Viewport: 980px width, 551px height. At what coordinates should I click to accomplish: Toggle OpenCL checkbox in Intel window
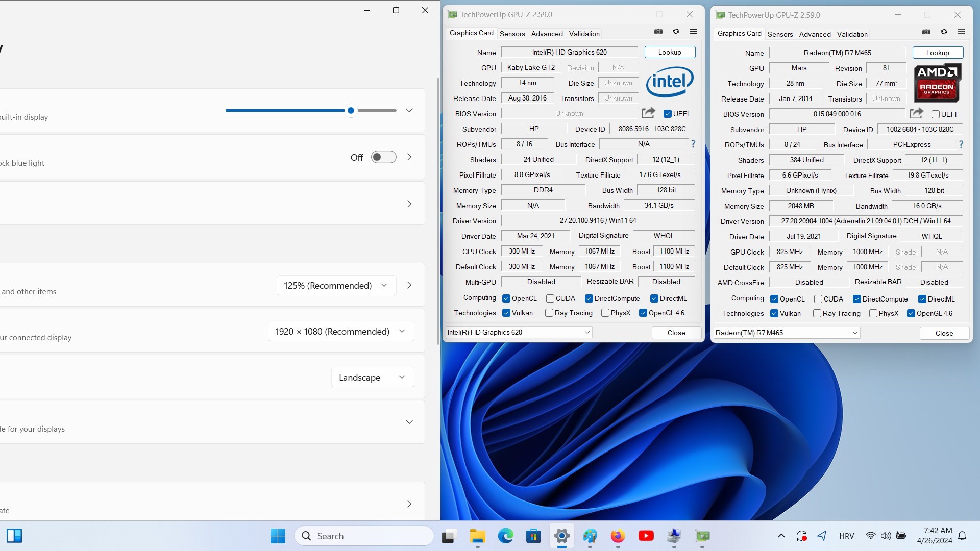506,298
